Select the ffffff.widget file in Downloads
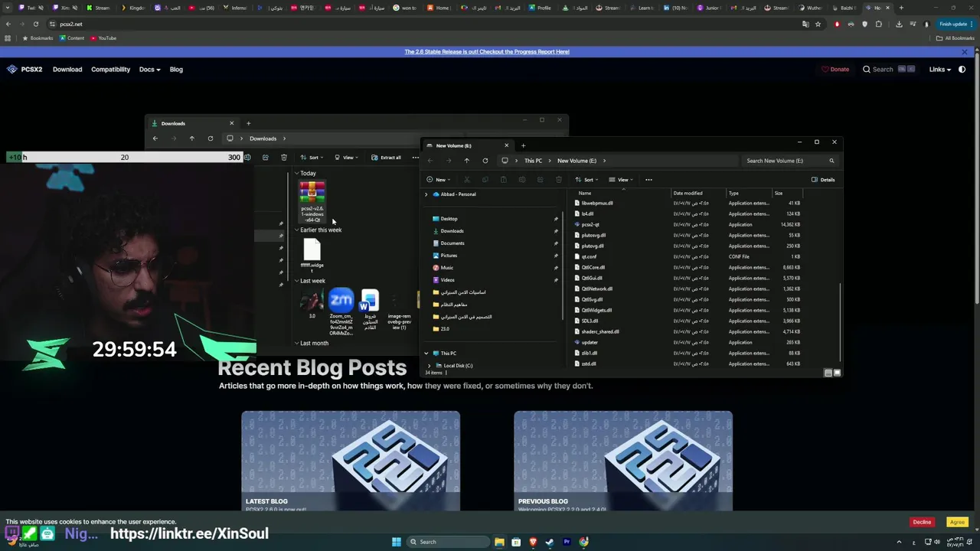980x551 pixels. [x=312, y=253]
